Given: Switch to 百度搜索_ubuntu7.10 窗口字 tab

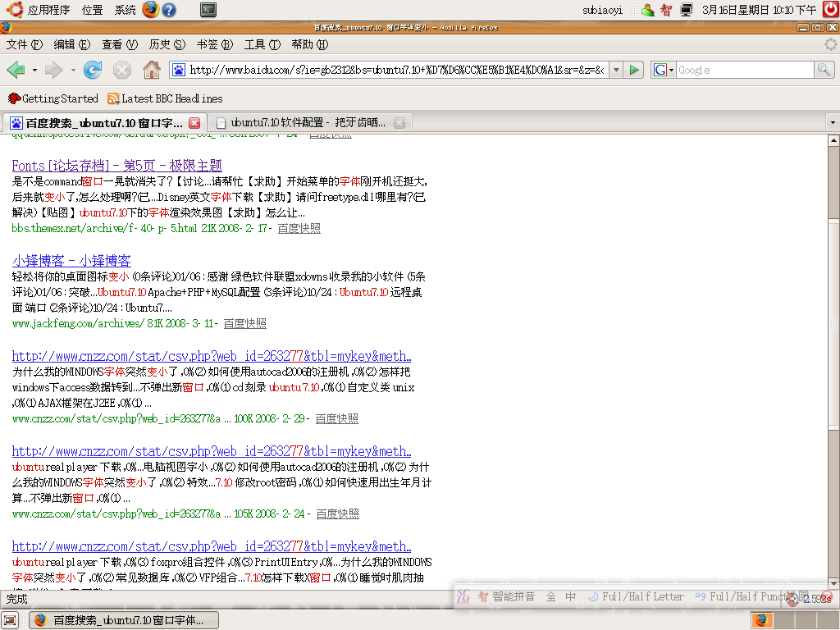Looking at the screenshot, I should coord(104,123).
